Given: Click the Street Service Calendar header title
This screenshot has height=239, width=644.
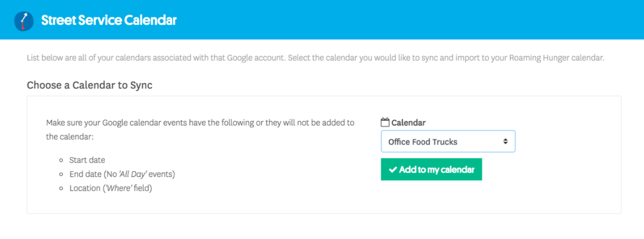Looking at the screenshot, I should tap(109, 20).
